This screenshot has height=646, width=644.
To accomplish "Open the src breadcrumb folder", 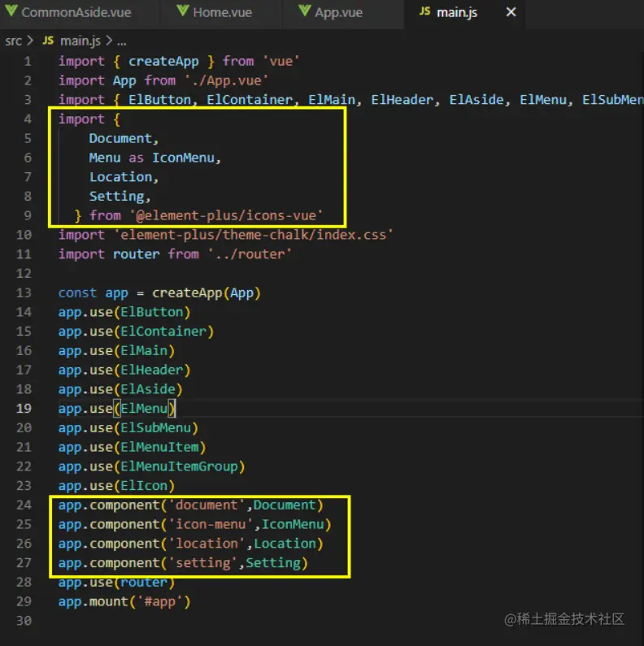I will [x=13, y=41].
